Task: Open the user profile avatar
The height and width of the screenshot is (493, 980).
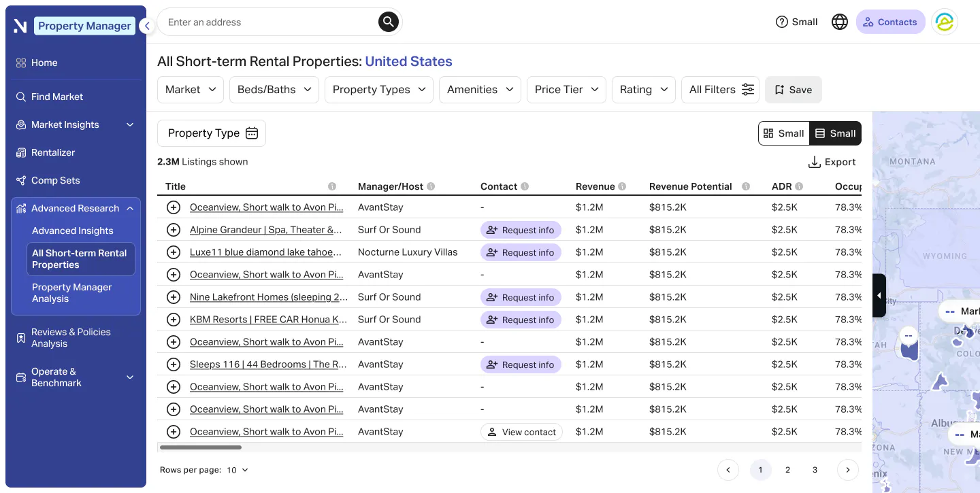Action: click(x=945, y=22)
